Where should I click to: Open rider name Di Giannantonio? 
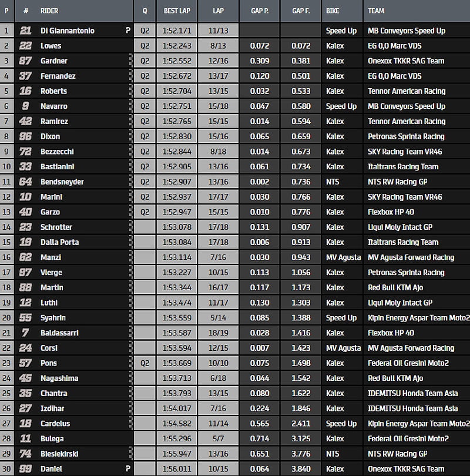tap(67, 31)
